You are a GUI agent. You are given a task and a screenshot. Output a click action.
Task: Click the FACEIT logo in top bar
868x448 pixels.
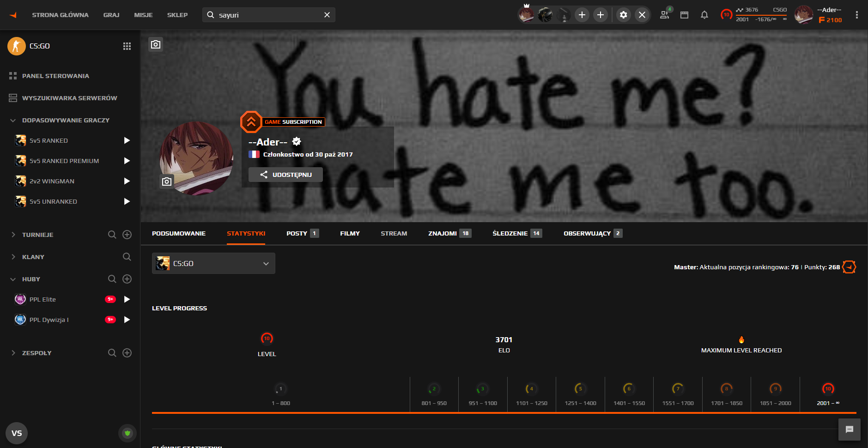[13, 15]
